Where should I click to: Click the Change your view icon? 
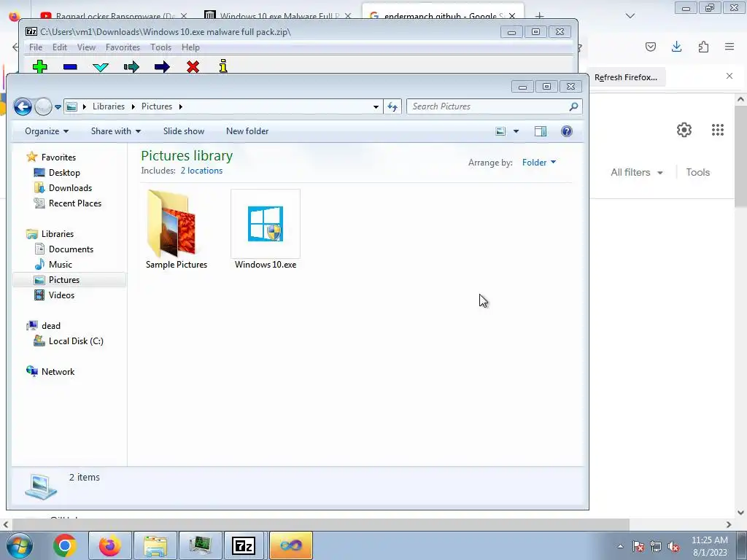click(500, 131)
